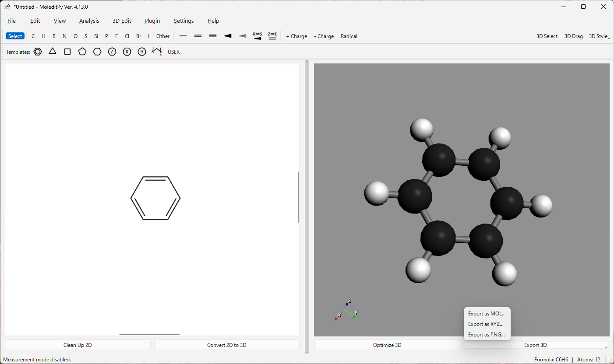Choose the cyclopentane pentagon template
This screenshot has height=364, width=614.
point(82,52)
